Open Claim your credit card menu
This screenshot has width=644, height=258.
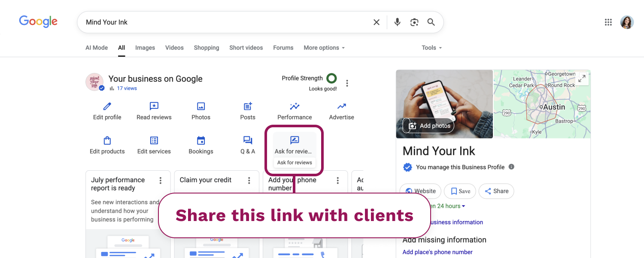click(249, 181)
